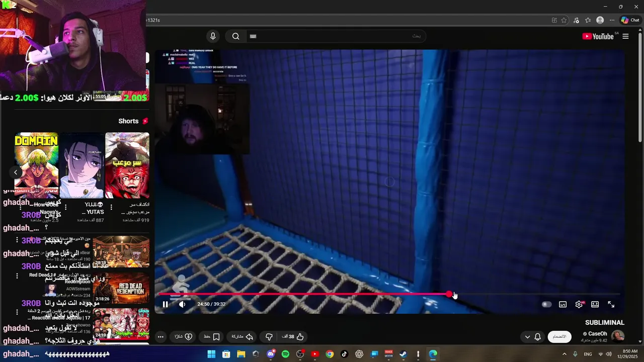Click the search magnifier button
The height and width of the screenshot is (362, 644).
click(x=235, y=36)
